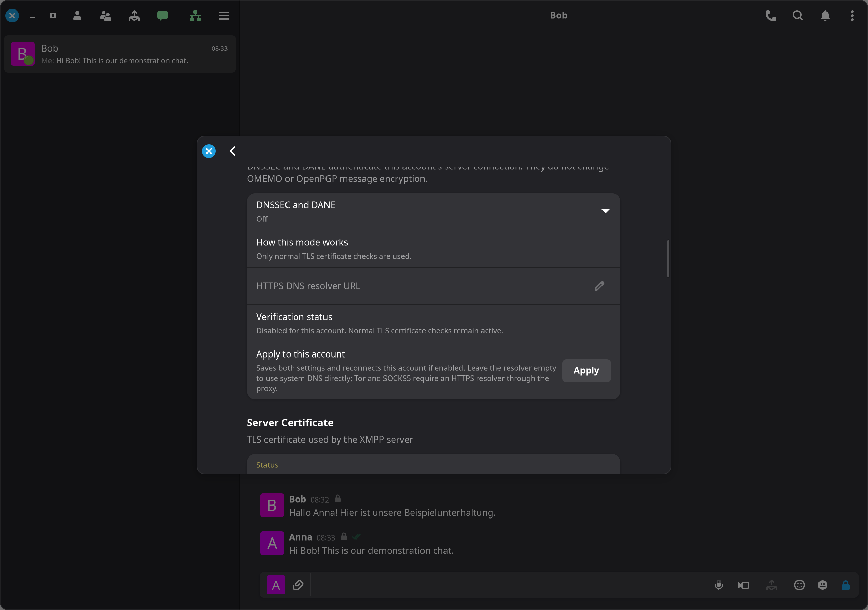
Task: Click the "How this mode works" row
Action: click(433, 249)
